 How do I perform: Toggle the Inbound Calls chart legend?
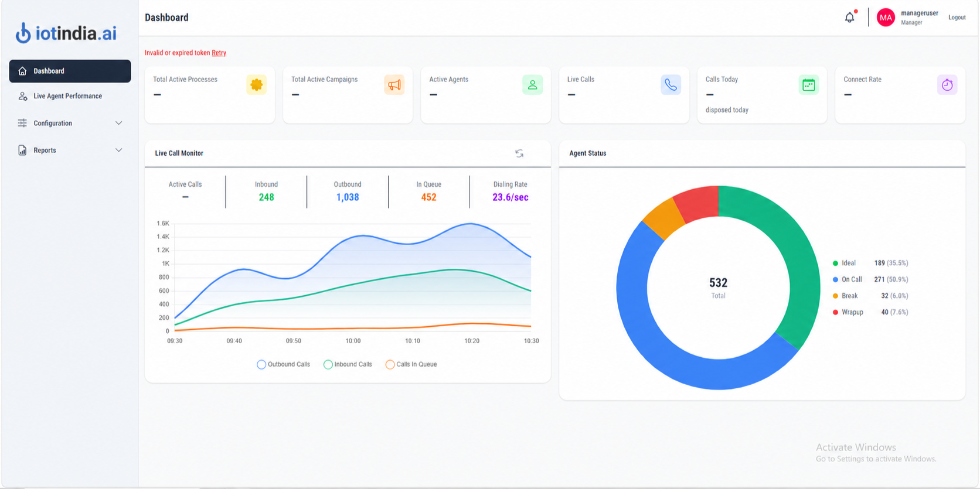348,364
